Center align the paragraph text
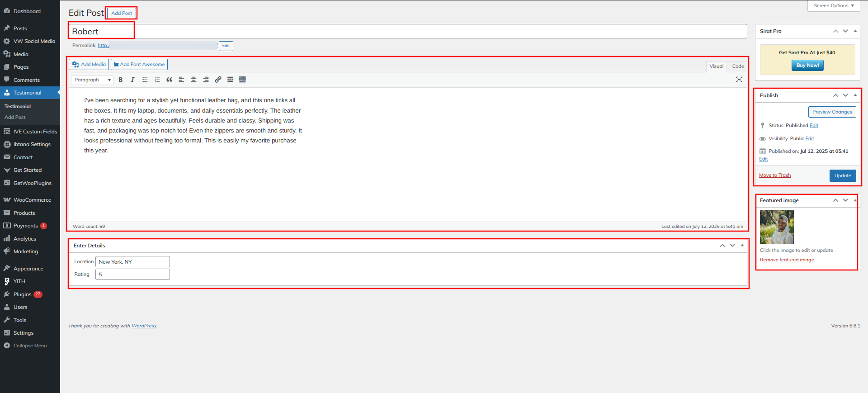 (x=193, y=80)
